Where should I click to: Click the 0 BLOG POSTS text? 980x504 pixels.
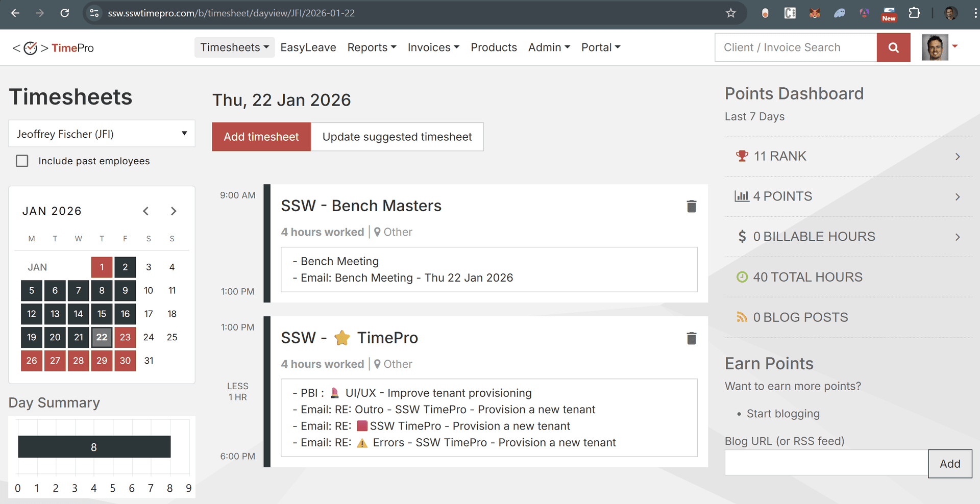point(800,317)
